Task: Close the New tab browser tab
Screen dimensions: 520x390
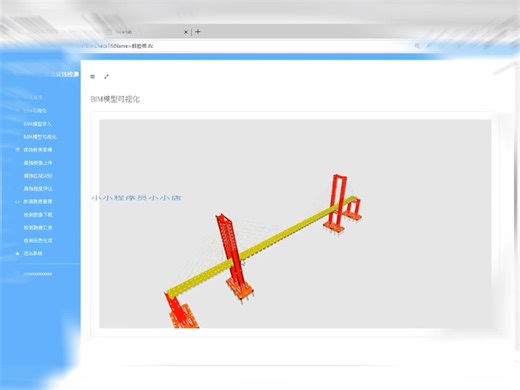Action: click(186, 32)
